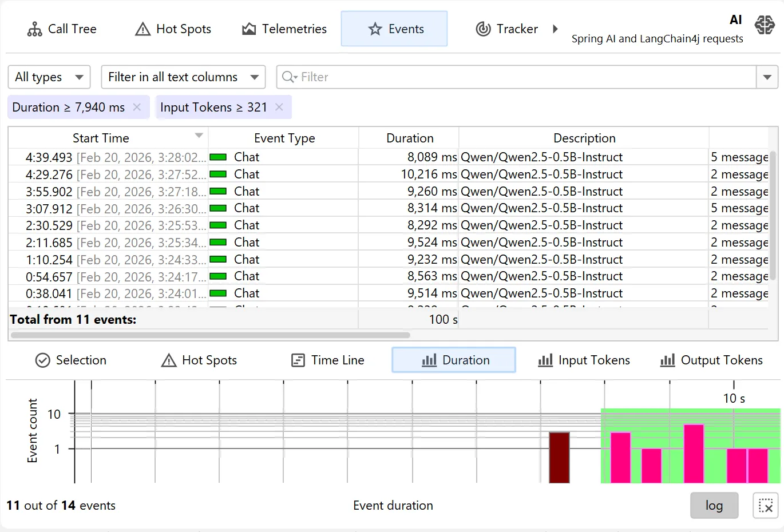This screenshot has width=784, height=532.
Task: Switch to the Events tab
Action: [394, 29]
